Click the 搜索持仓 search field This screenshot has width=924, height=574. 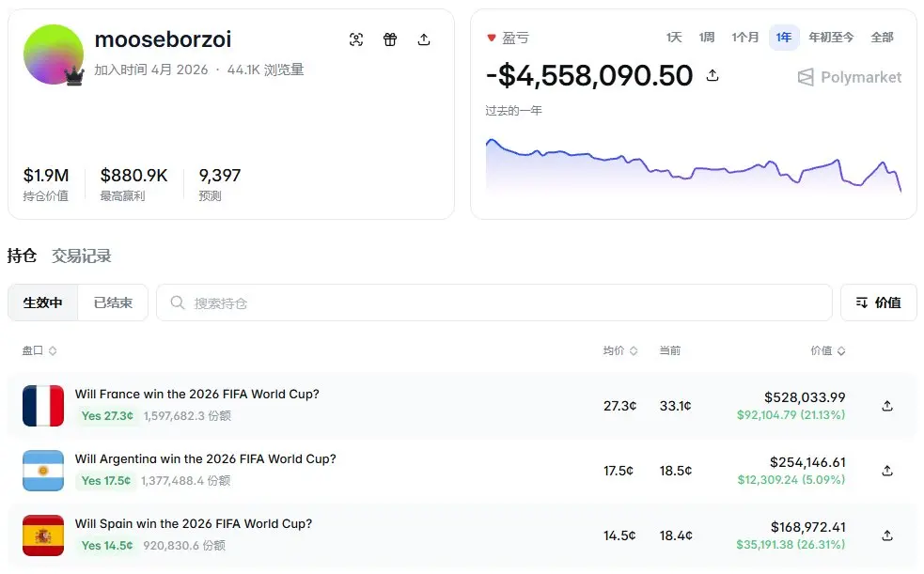(493, 303)
